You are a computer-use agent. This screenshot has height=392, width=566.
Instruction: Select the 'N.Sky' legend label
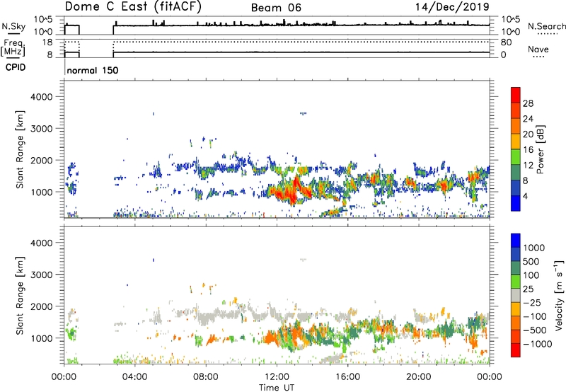tap(13, 26)
